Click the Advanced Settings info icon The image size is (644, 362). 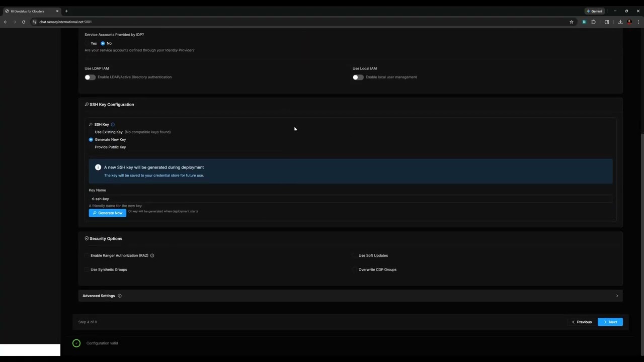point(119,296)
